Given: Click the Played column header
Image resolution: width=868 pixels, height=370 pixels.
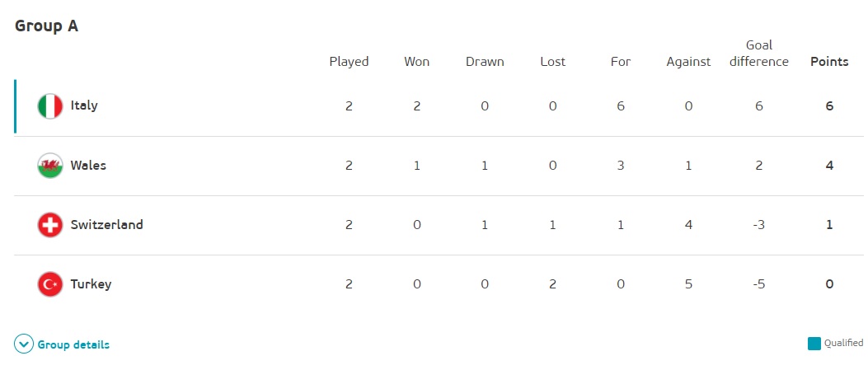Looking at the screenshot, I should 349,62.
